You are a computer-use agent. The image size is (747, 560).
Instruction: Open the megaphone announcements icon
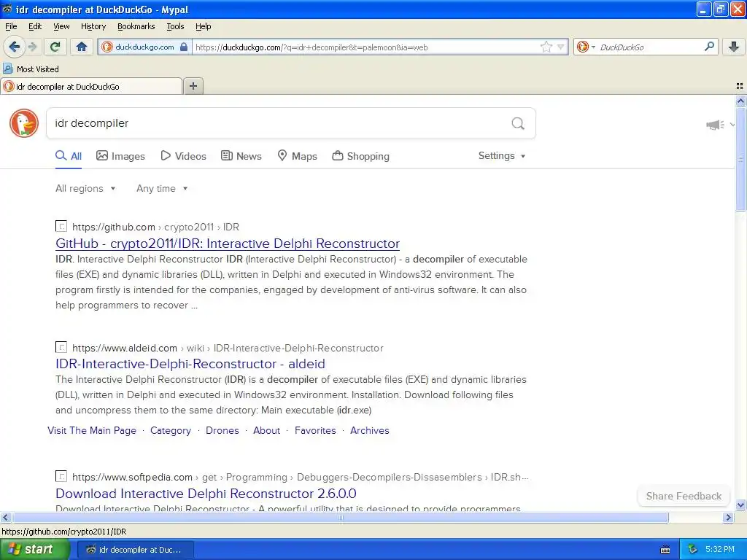click(x=715, y=125)
